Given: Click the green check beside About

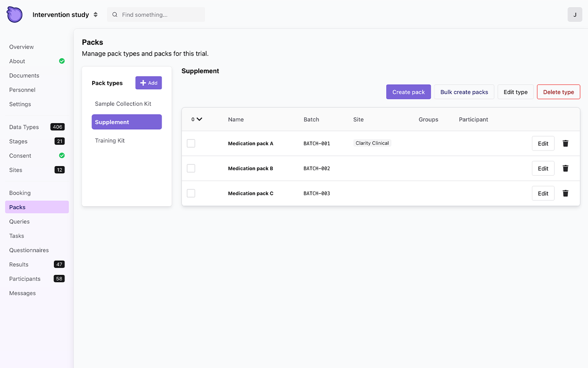Looking at the screenshot, I should pos(62,61).
